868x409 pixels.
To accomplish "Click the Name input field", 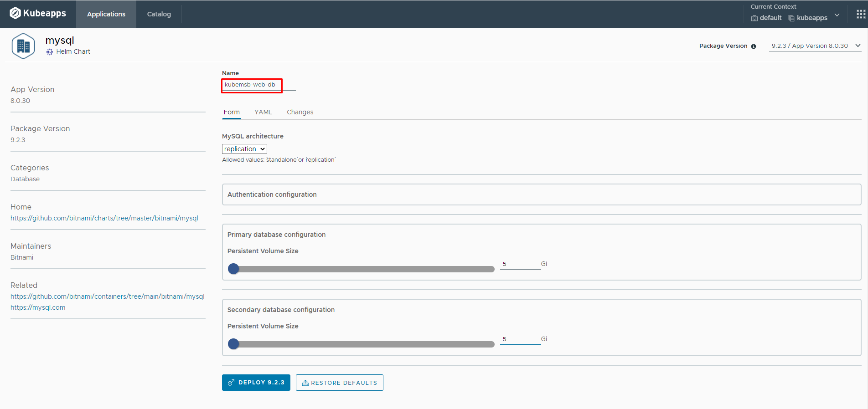I will (258, 85).
